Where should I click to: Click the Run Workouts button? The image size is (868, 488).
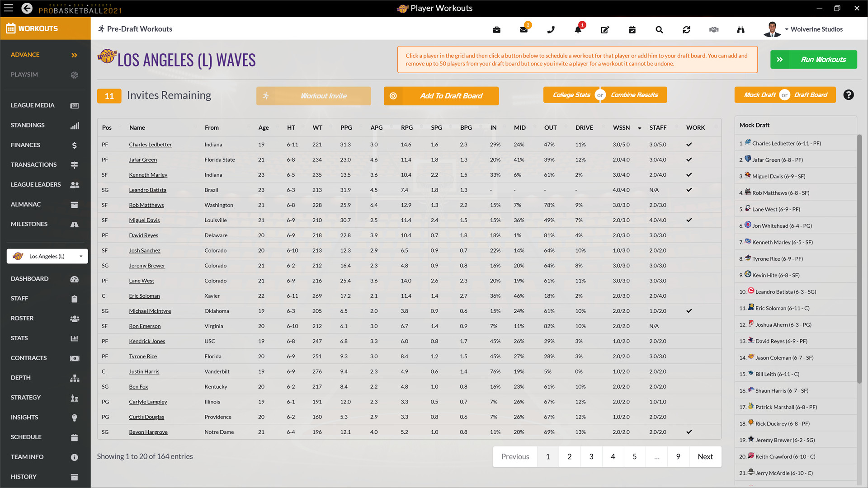[813, 59]
